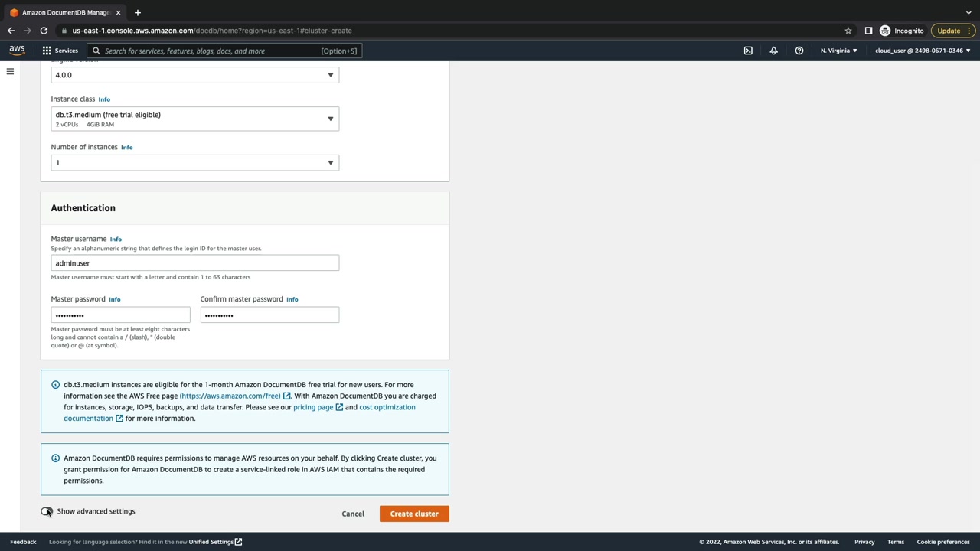980x551 pixels.
Task: Close the Amazon DocumentDB tab
Action: pos(118,12)
